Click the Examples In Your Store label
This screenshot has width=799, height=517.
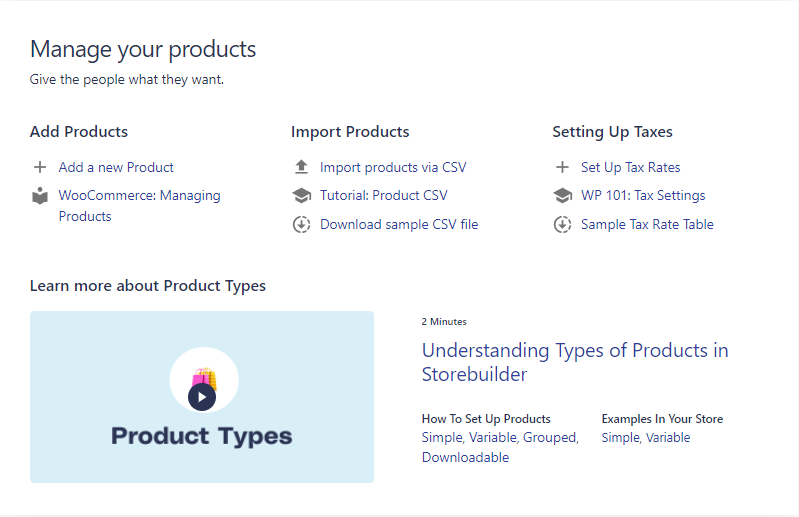click(662, 419)
